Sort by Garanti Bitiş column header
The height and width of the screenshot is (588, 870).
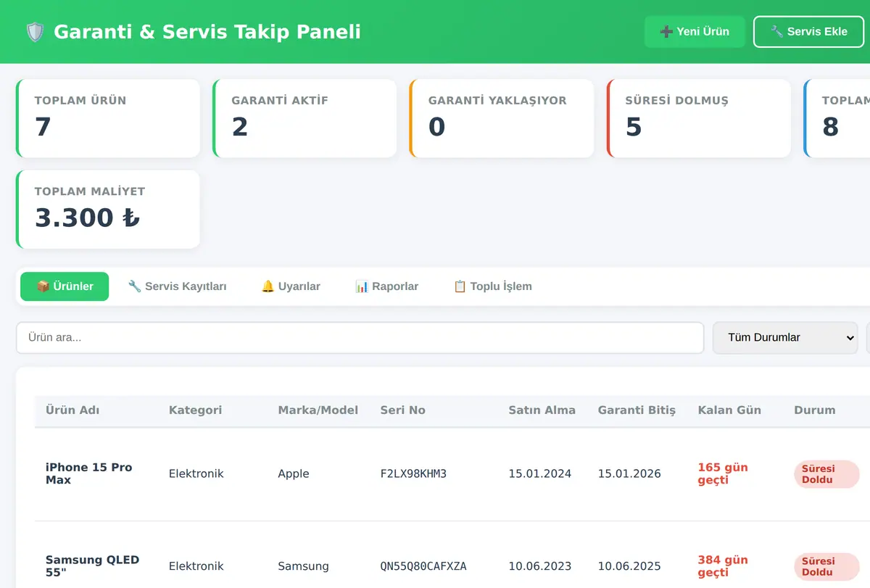pyautogui.click(x=637, y=410)
